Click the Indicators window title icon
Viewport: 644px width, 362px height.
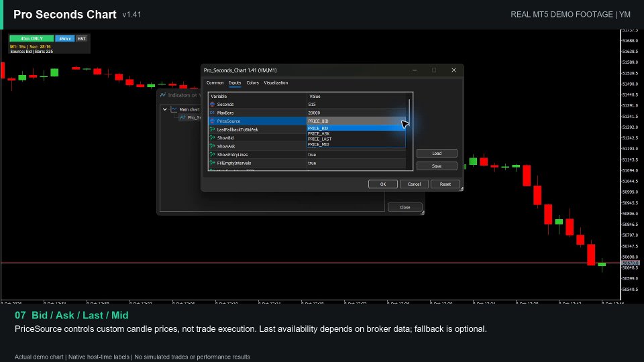coord(163,95)
